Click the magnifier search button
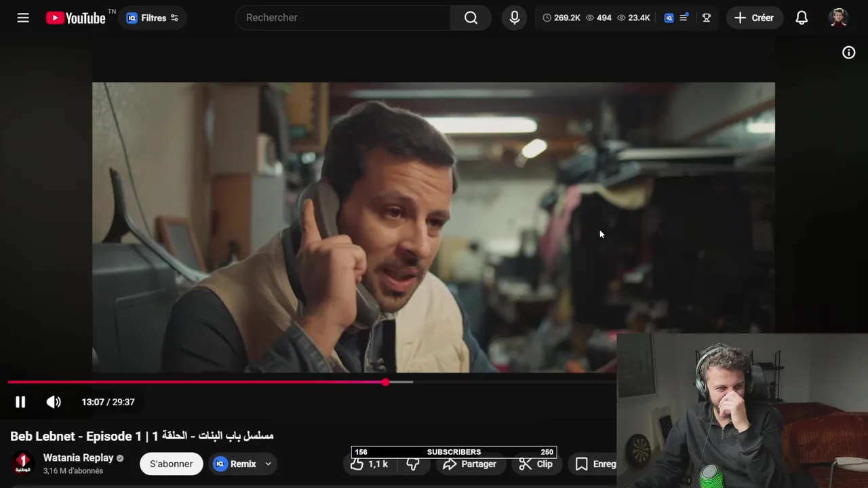 click(471, 18)
